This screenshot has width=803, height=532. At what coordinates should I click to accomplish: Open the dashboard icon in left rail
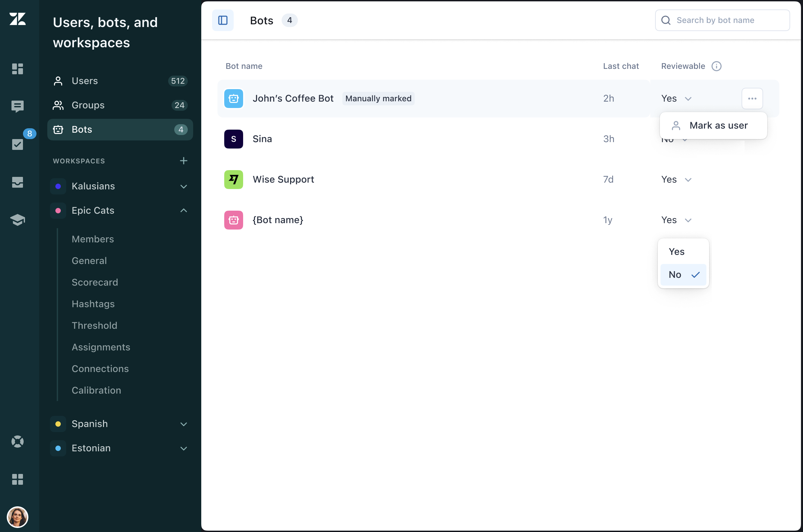pyautogui.click(x=17, y=69)
